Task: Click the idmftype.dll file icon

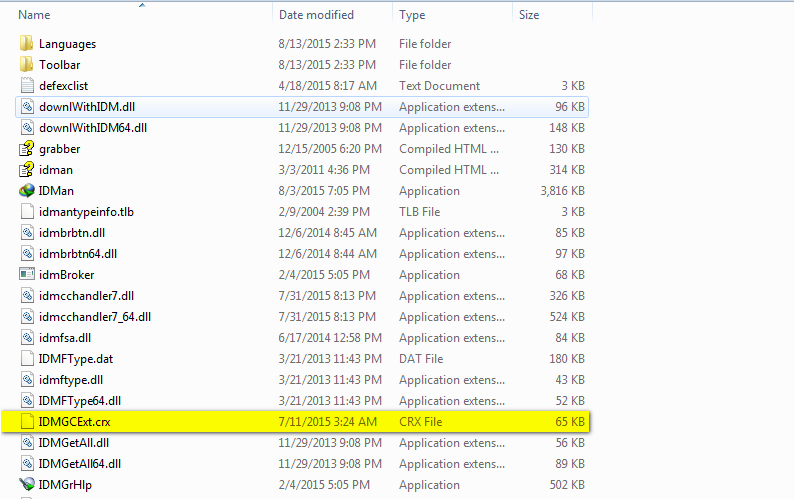Action: point(27,379)
